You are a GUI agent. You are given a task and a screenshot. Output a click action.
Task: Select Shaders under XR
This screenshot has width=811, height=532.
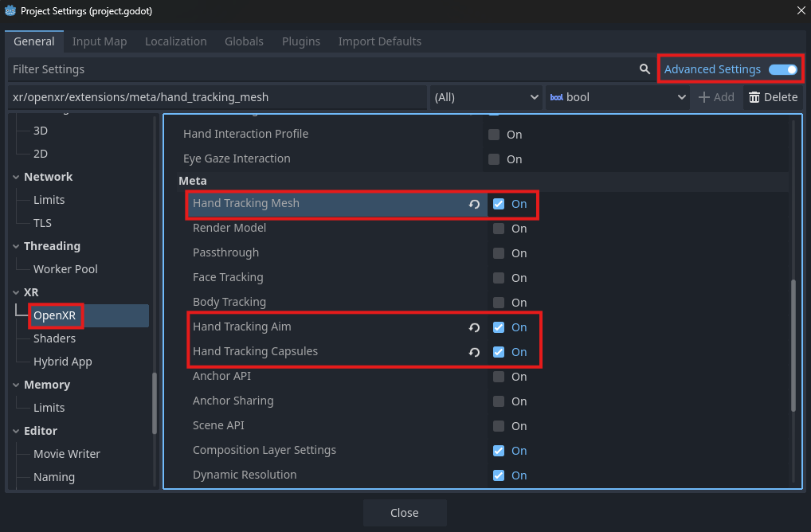coord(54,338)
